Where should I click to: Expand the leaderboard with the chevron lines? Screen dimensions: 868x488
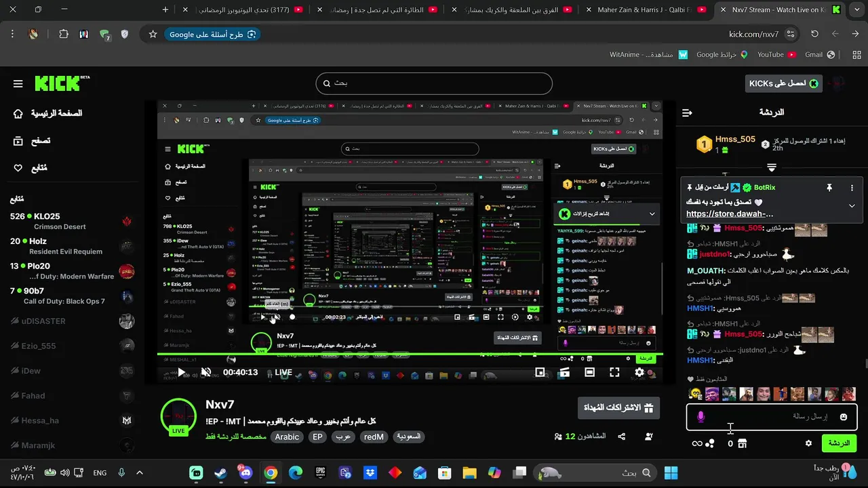pos(772,167)
